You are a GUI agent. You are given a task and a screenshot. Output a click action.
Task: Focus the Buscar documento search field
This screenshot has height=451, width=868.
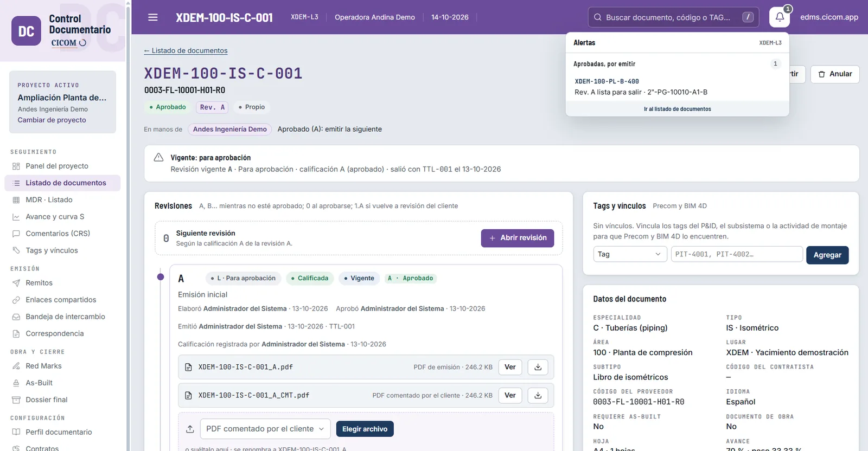674,17
